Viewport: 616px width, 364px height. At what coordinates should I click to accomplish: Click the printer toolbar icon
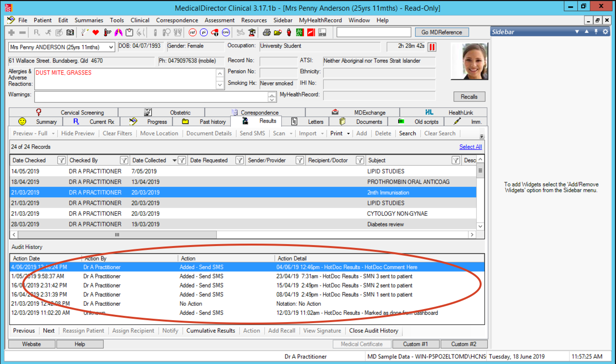(x=266, y=32)
